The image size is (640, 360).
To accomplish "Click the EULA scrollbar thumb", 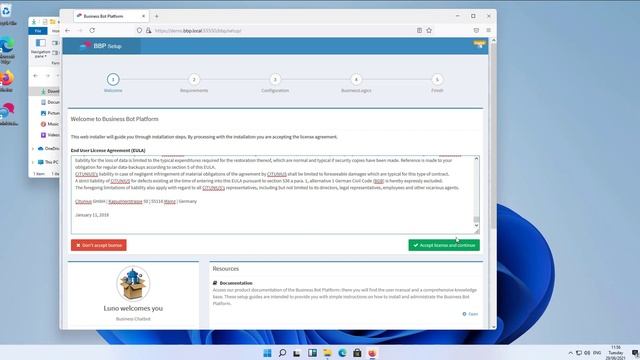I will (476, 219).
